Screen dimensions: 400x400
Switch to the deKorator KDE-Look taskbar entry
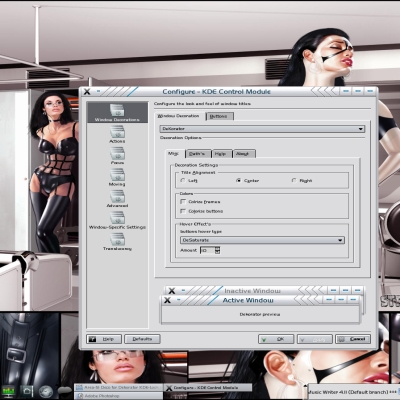click(118, 388)
